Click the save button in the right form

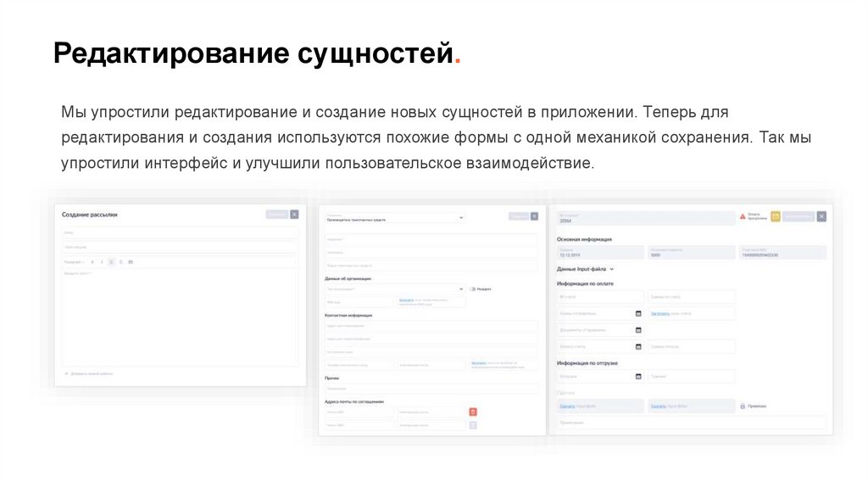tap(798, 216)
